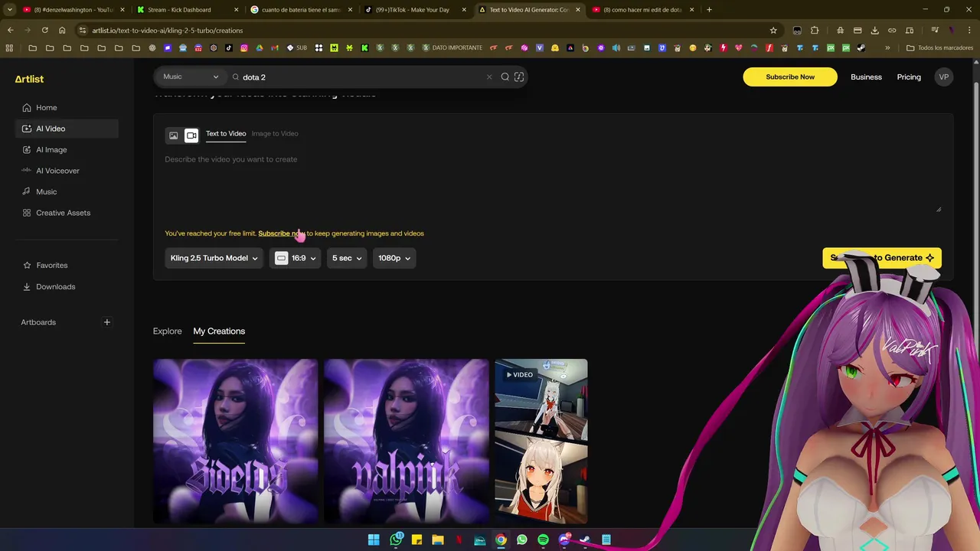980x551 pixels.
Task: Open Home in the Artlist sidebar
Action: 67,108
